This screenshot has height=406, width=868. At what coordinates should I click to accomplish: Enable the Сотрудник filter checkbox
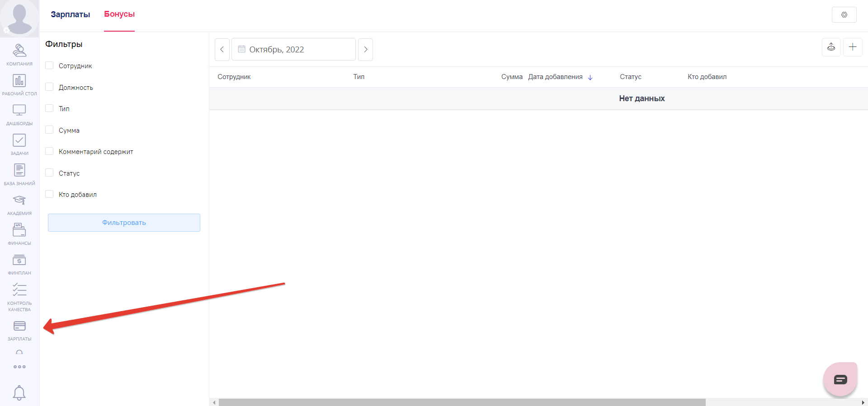pos(50,65)
